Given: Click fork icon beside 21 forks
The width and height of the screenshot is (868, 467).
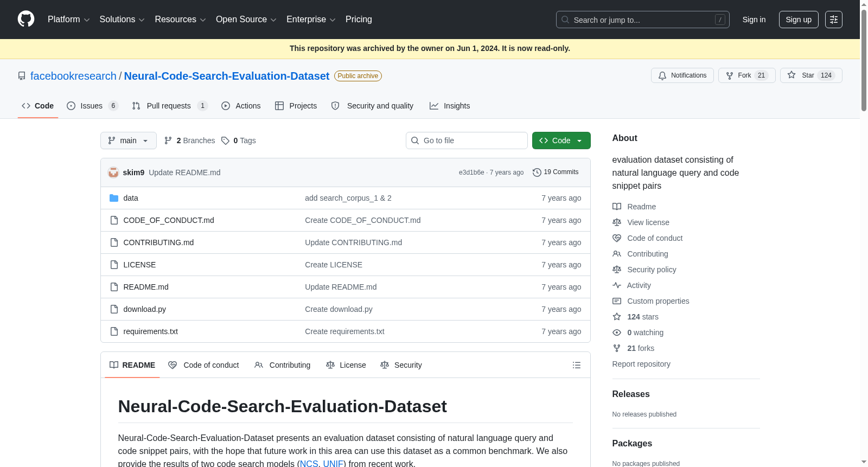Looking at the screenshot, I should coord(617,348).
